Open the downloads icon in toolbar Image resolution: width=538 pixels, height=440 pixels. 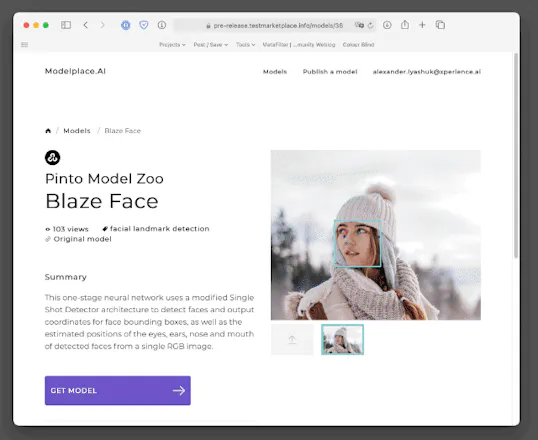pyautogui.click(x=387, y=25)
